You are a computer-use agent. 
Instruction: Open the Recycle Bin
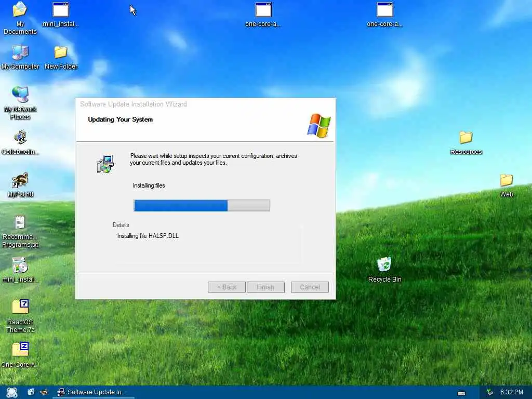point(385,270)
